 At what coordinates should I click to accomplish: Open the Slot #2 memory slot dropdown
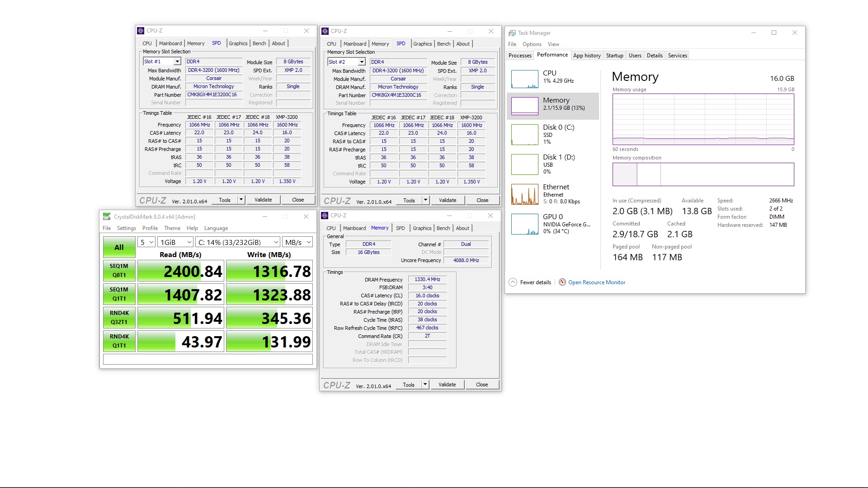pyautogui.click(x=362, y=62)
